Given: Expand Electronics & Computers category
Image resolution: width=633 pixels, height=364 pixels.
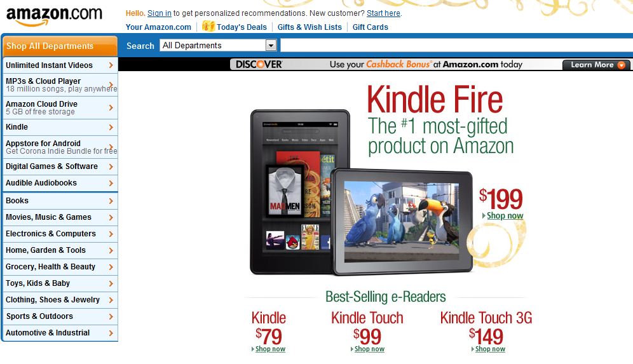Looking at the screenshot, I should pos(60,234).
